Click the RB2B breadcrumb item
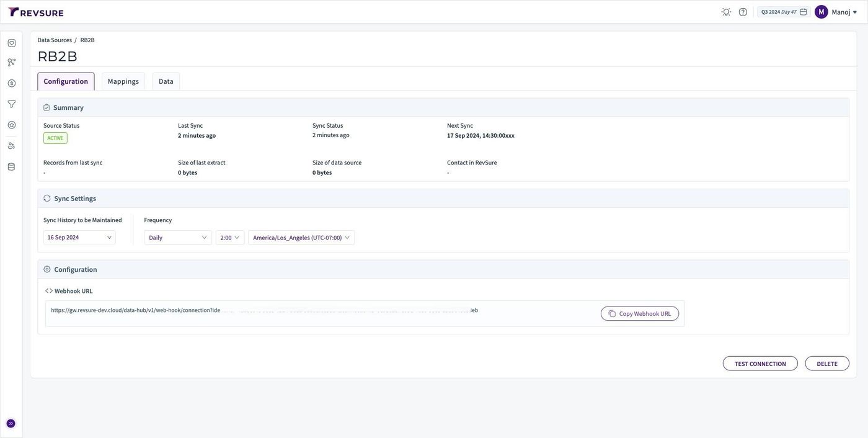868x438 pixels. coord(87,40)
